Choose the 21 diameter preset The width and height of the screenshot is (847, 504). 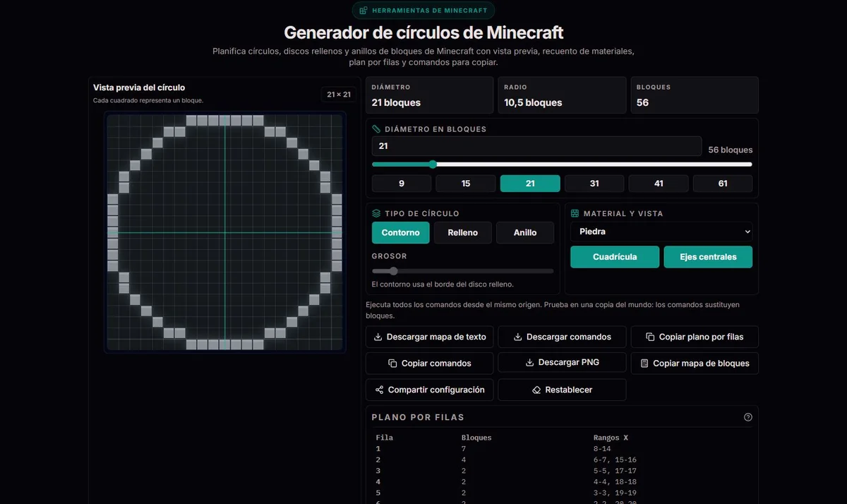[x=530, y=184]
